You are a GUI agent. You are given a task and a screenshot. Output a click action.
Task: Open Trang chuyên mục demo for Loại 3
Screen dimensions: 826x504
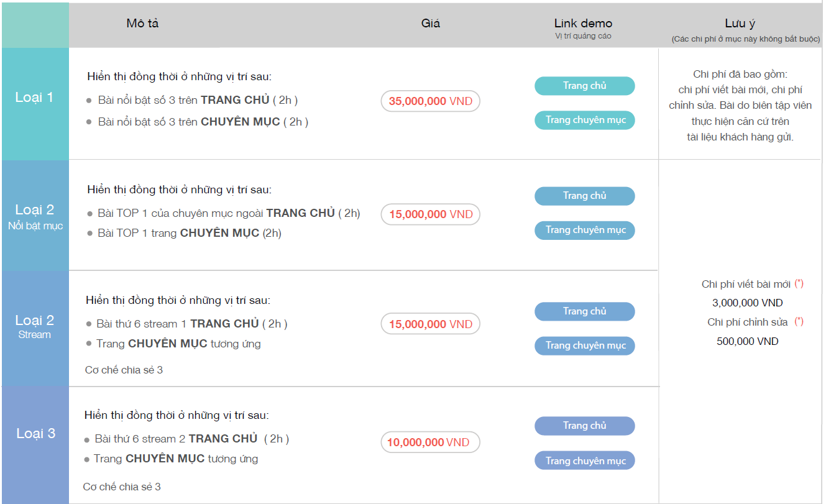(584, 460)
